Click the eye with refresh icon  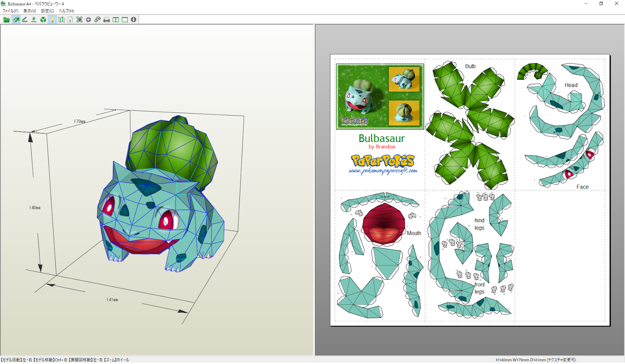tap(97, 20)
